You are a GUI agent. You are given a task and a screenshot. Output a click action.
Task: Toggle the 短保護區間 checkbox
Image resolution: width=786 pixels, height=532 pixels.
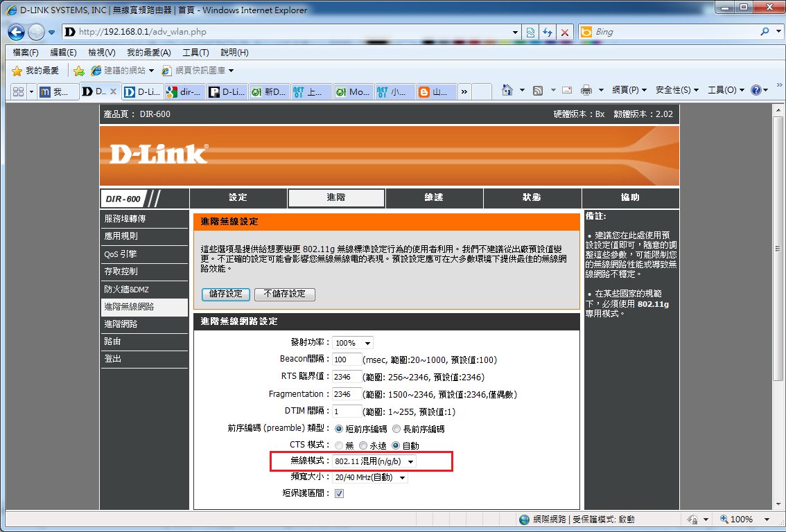[339, 493]
